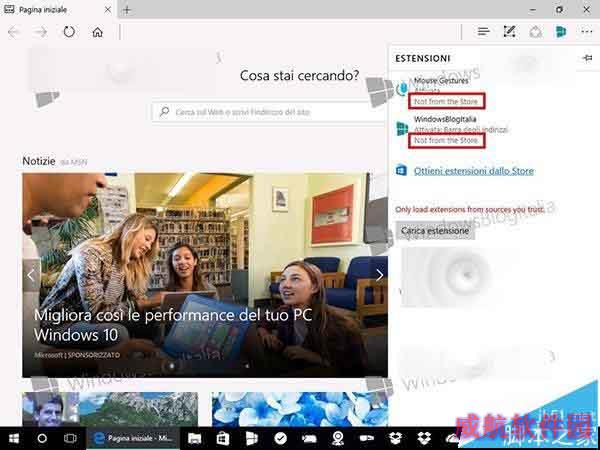Screen dimensions: 600x450
Task: Open Migliora così le performance article
Action: point(173,325)
